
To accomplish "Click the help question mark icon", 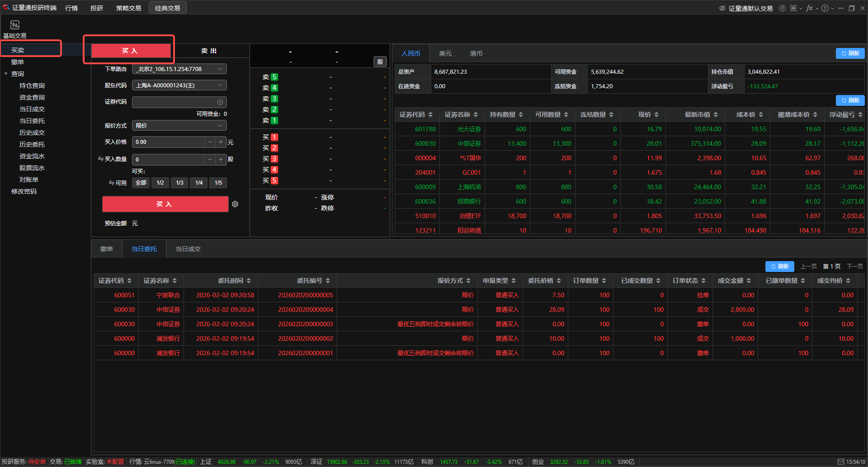I will pyautogui.click(x=825, y=8).
